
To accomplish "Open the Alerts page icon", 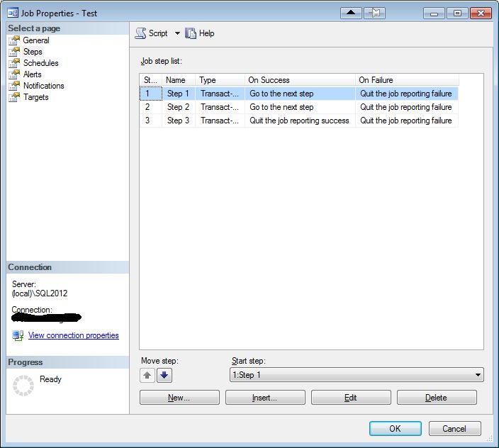I will (14, 74).
